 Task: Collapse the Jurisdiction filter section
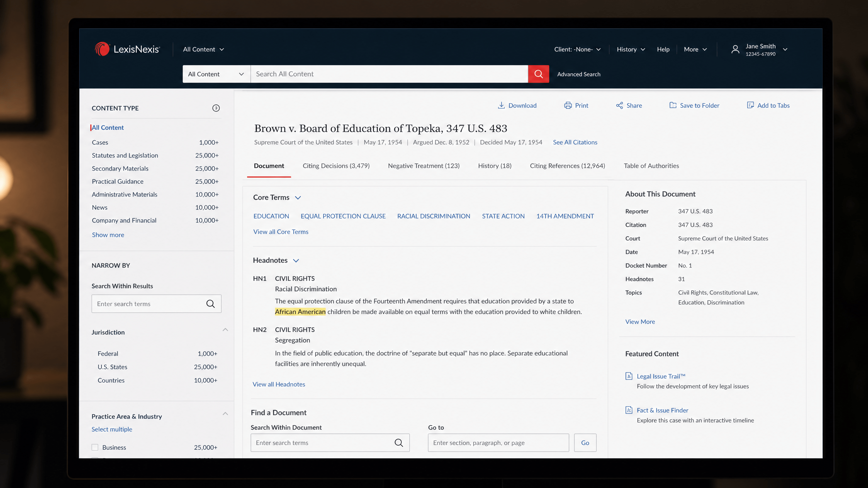pyautogui.click(x=225, y=330)
